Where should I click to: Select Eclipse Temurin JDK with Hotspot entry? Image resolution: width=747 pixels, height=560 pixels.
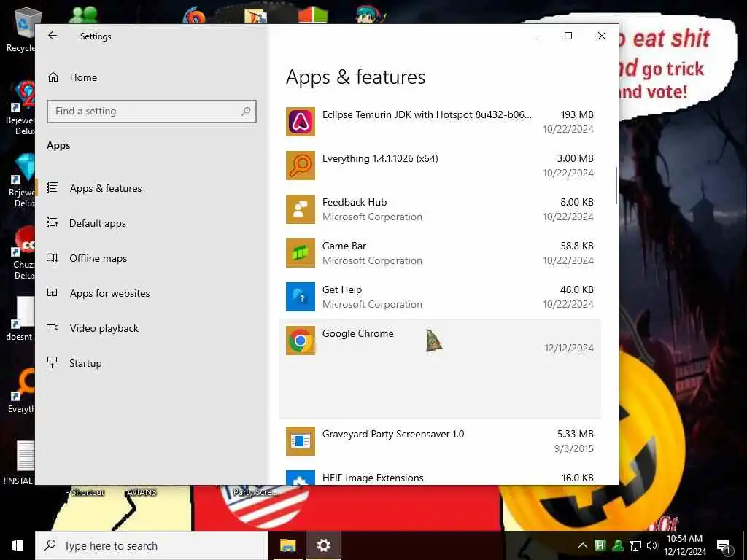(440, 122)
